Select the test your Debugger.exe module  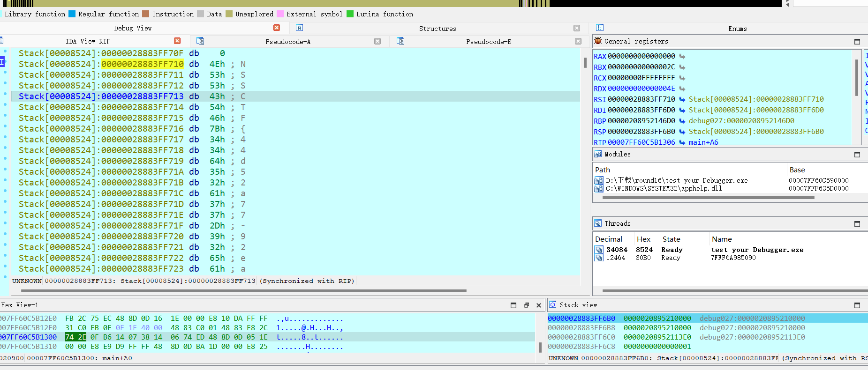(x=677, y=180)
